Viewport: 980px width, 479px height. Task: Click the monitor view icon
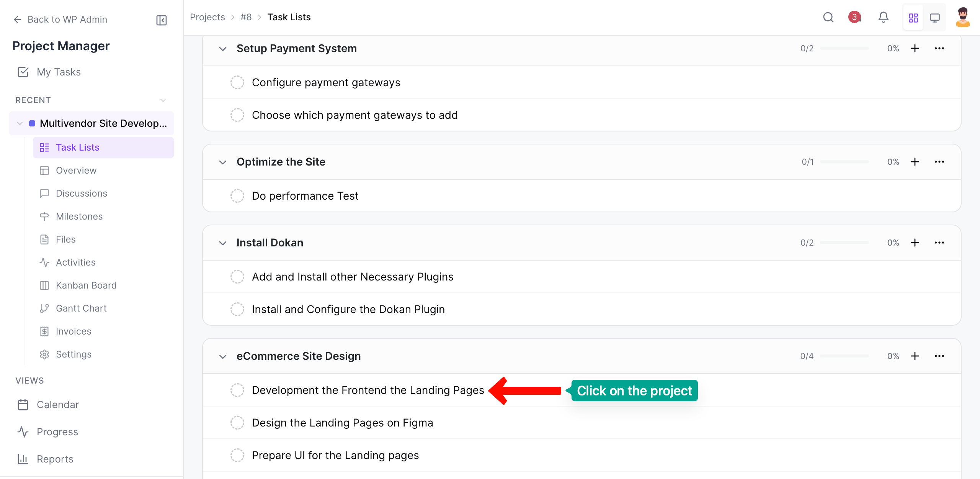934,18
